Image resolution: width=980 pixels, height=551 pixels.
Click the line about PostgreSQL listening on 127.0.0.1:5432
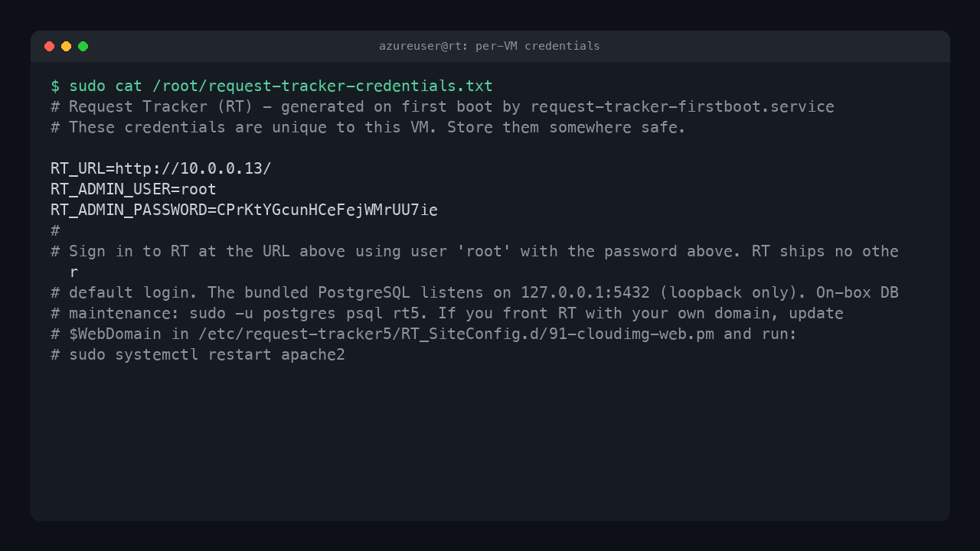coord(475,292)
